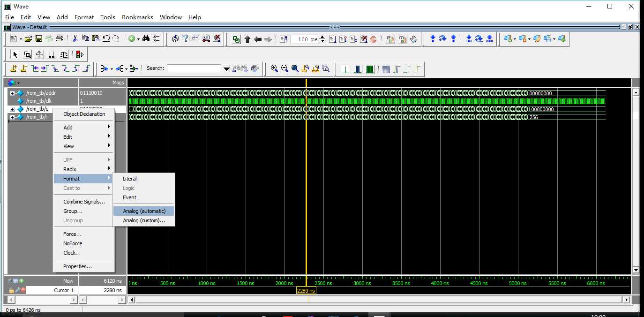
Task: Click Object Declaration in context menu
Action: (x=83, y=114)
